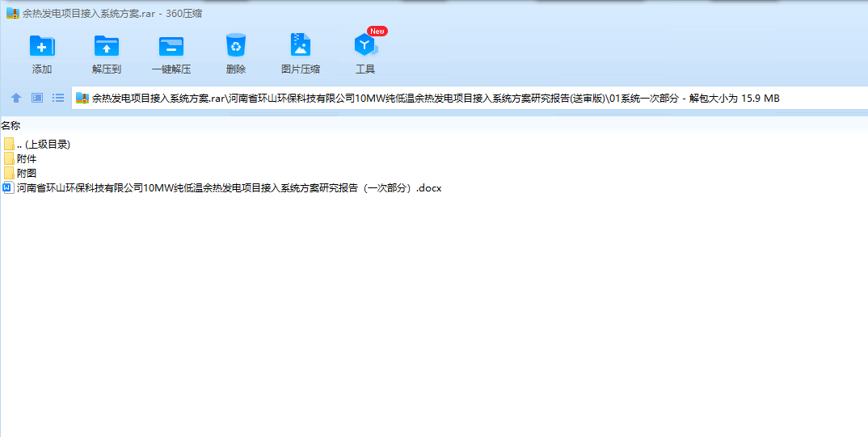
Task: Click the archive icon in address bar
Action: pos(82,99)
